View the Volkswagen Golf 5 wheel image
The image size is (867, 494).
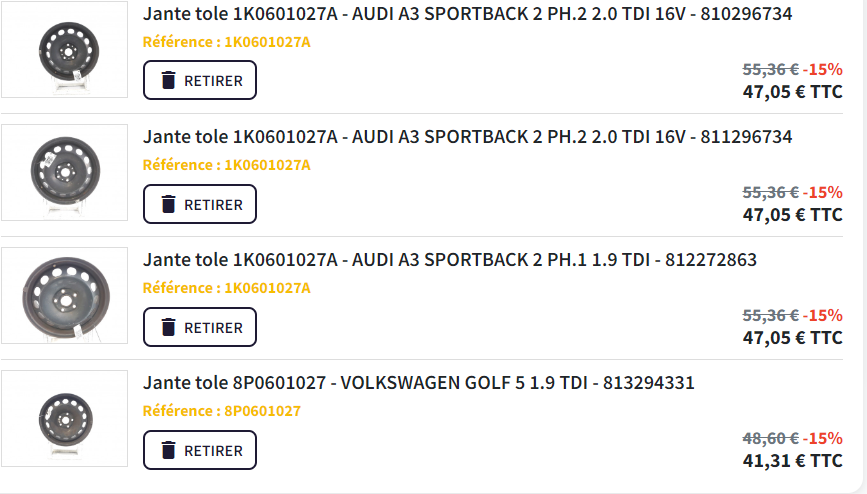[x=65, y=420]
